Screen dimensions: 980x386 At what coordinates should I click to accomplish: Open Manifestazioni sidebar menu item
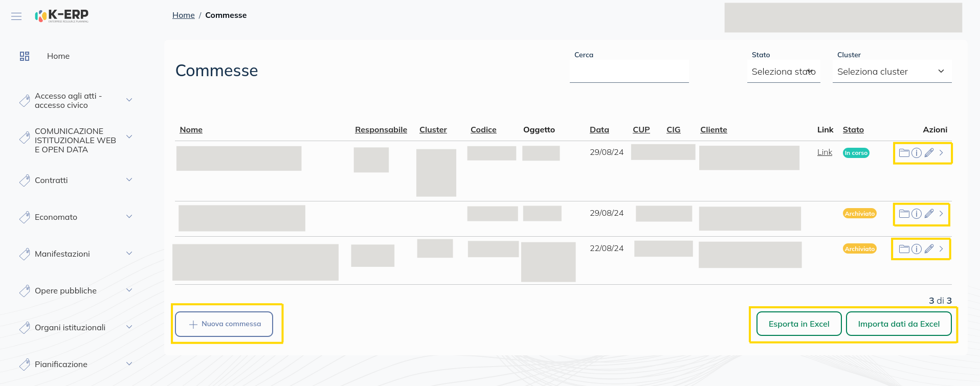click(x=77, y=254)
